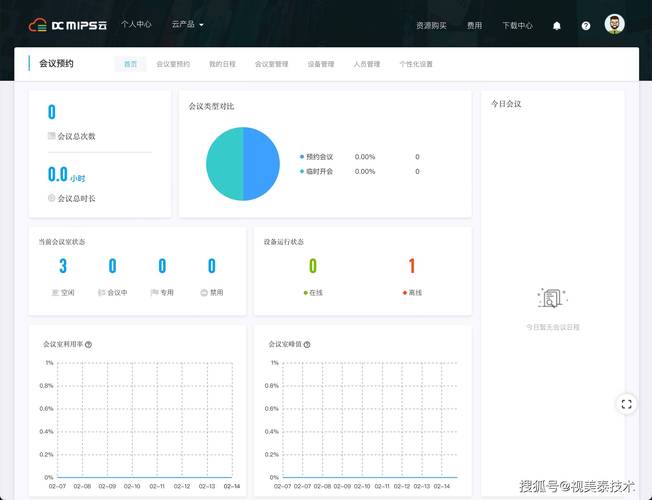Viewport: 652px width, 500px height.
Task: Click the 会议总次数 list icon
Action: 52,136
